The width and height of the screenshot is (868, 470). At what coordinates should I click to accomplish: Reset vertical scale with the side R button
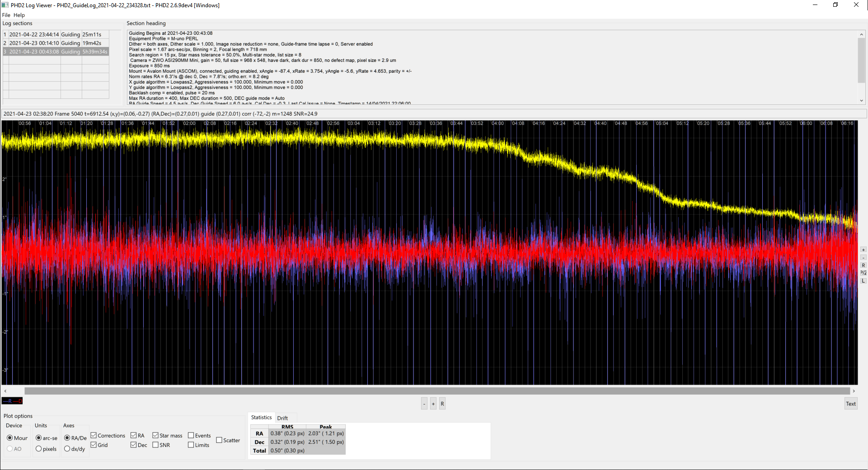[863, 265]
